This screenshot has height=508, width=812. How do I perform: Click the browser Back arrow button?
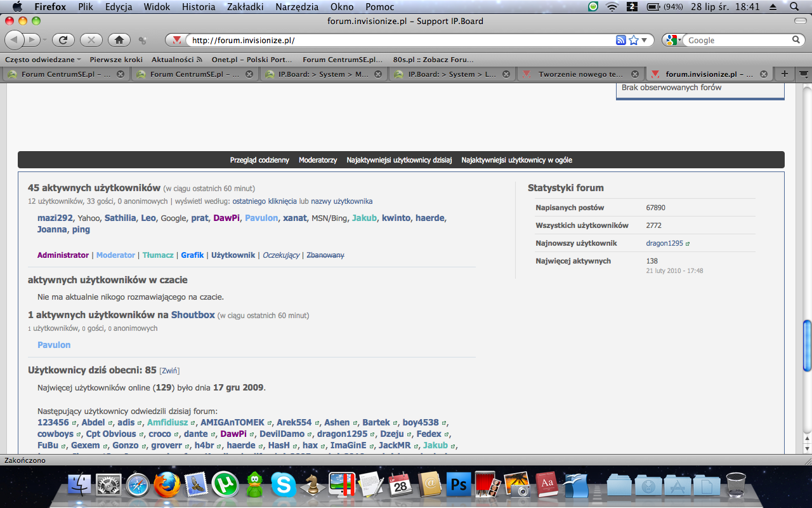[15, 40]
